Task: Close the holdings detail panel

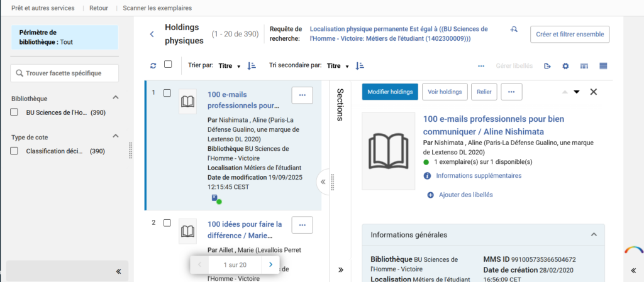Action: (x=593, y=92)
